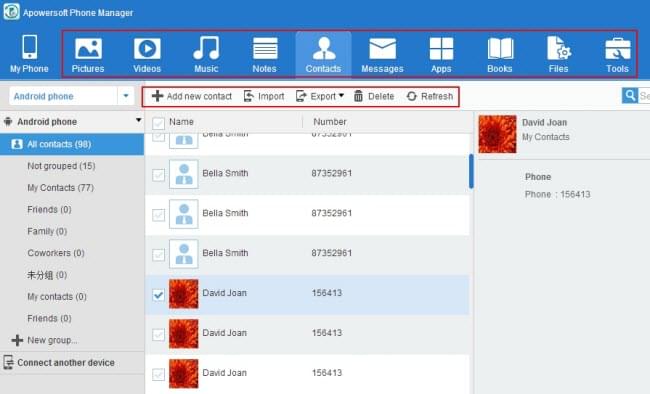Image resolution: width=650 pixels, height=394 pixels.
Task: Click the Delete button
Action: (x=374, y=96)
